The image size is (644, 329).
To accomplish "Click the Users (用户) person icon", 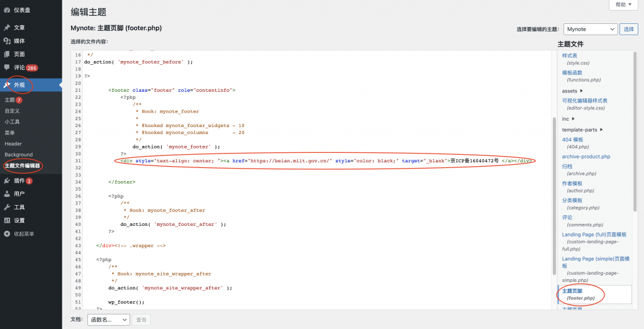I will (x=7, y=194).
